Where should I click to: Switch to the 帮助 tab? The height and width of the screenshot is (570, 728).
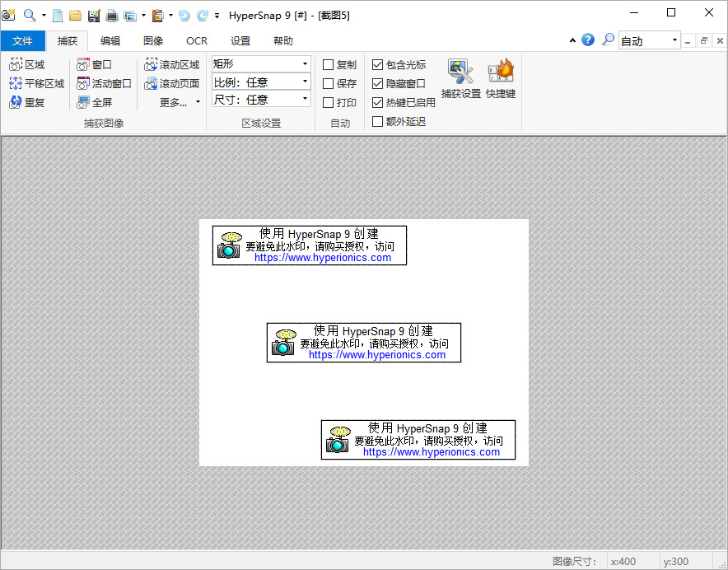pyautogui.click(x=283, y=41)
